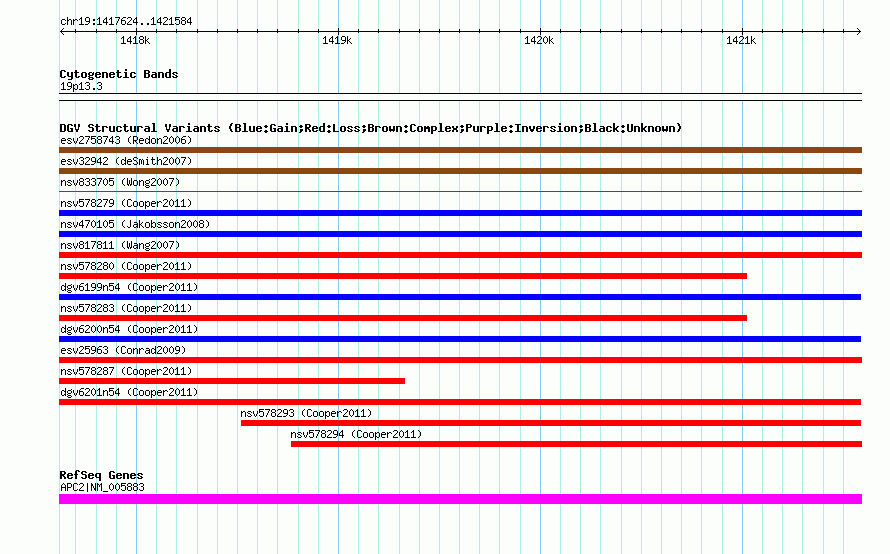Click the dgv6200n54 blue gain bar
Screen dimensions: 890x554
pyautogui.click(x=460, y=339)
